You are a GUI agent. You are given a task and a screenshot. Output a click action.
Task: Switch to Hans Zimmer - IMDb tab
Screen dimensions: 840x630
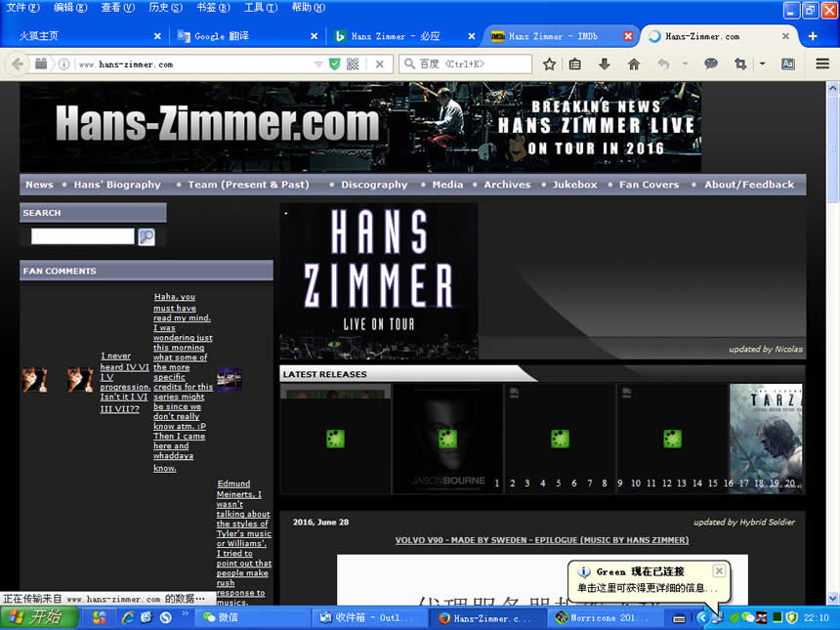(560, 36)
